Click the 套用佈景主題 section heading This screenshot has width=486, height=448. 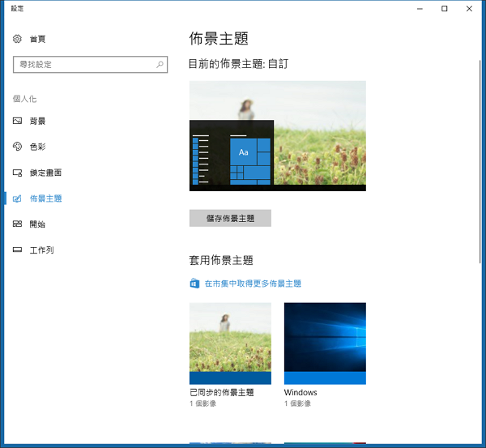coord(221,260)
